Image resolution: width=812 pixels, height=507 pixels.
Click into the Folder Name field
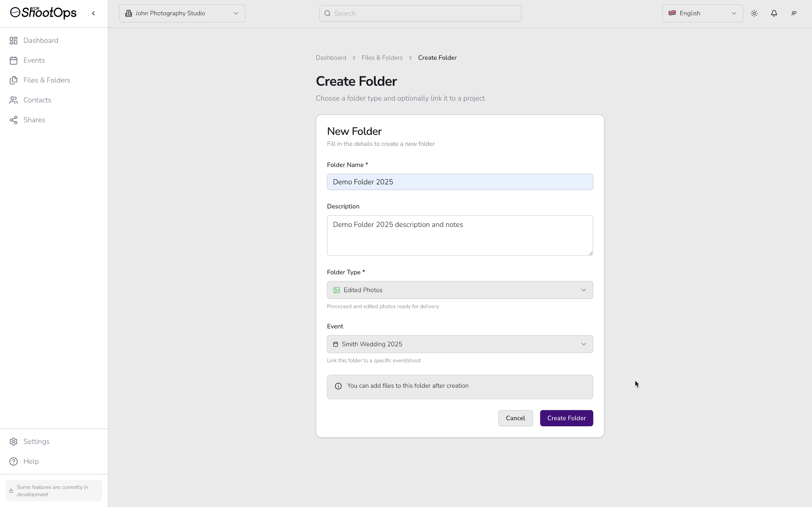coord(460,182)
